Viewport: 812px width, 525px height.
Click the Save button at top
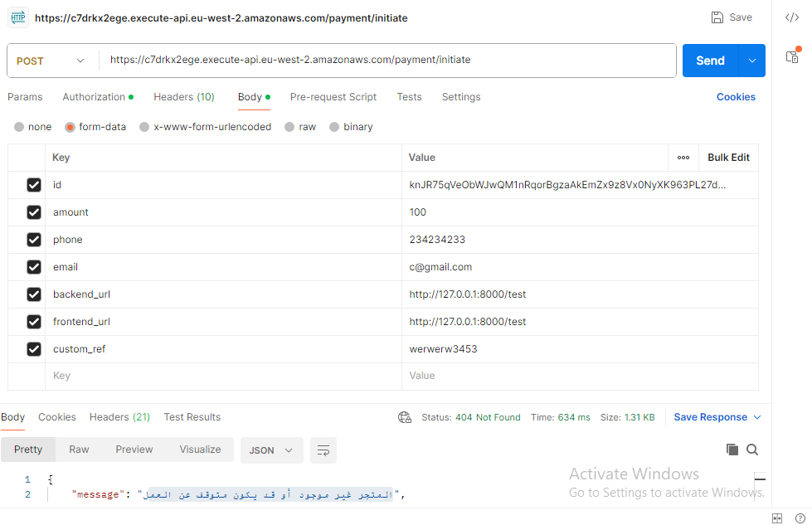(732, 17)
